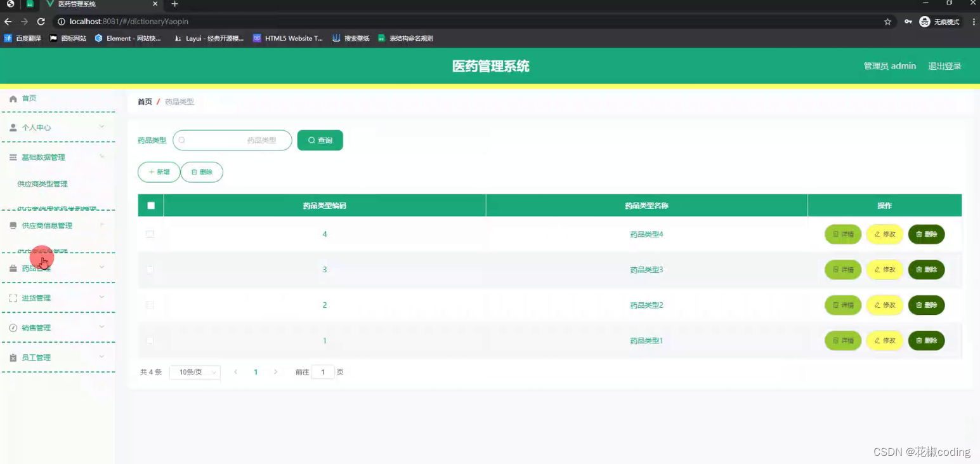The width and height of the screenshot is (980, 464).
Task: Click 删除 for 药品类型1
Action: tap(927, 341)
